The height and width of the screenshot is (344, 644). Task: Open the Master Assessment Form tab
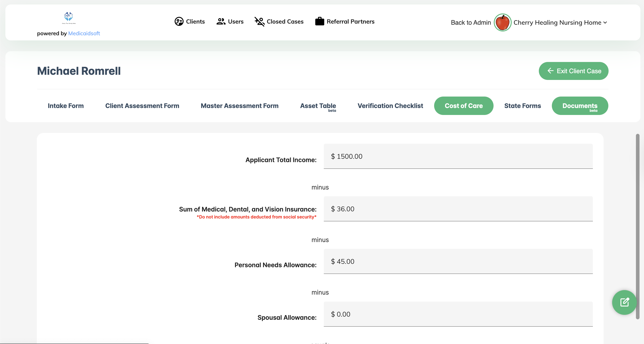pos(239,106)
